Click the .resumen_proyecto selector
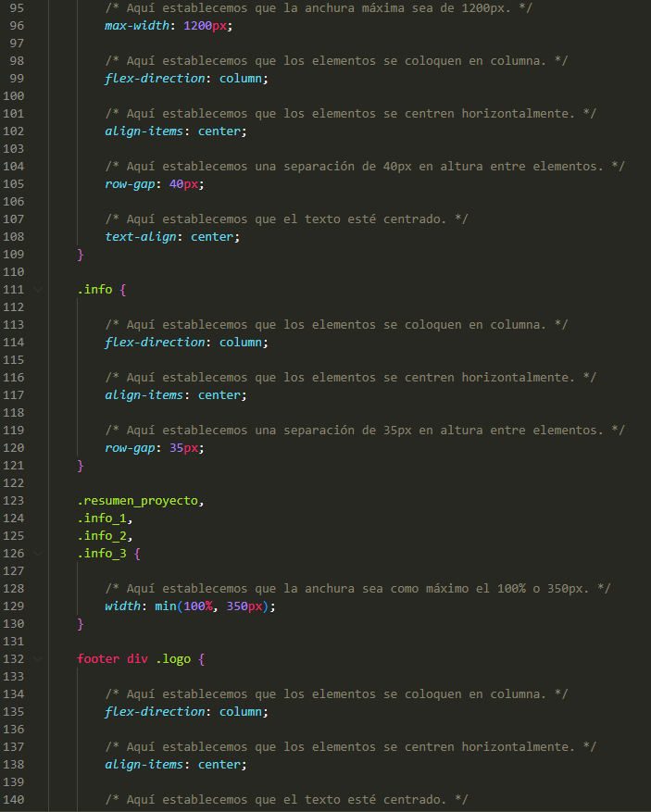Image resolution: width=651 pixels, height=812 pixels. click(x=137, y=501)
